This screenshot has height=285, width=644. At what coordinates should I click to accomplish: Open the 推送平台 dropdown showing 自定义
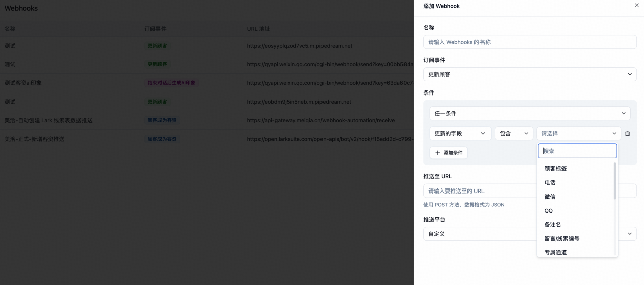[x=478, y=234]
